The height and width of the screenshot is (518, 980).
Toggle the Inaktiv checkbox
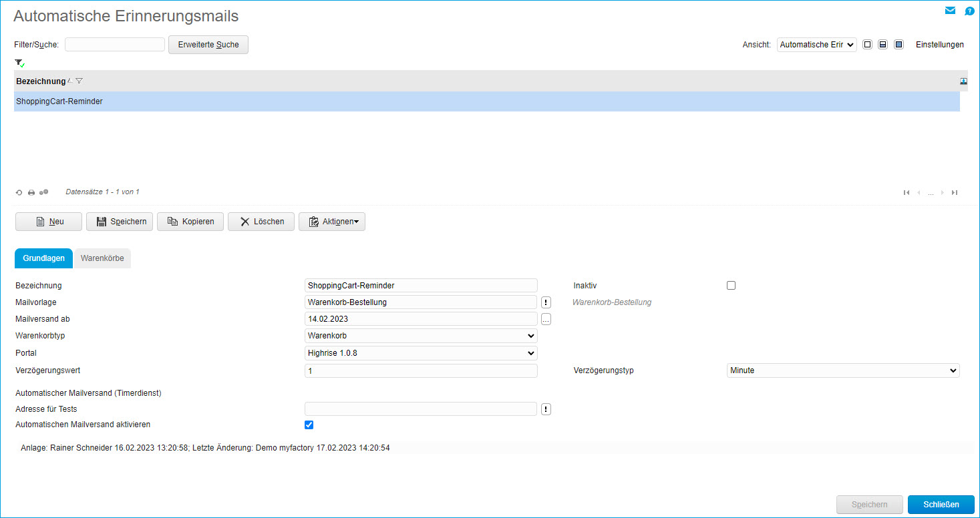(731, 286)
